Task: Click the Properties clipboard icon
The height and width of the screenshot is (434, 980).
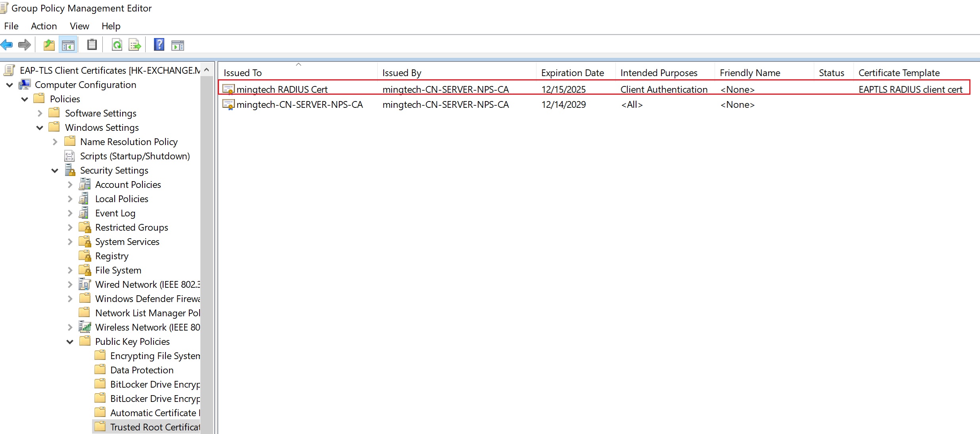Action: [92, 44]
